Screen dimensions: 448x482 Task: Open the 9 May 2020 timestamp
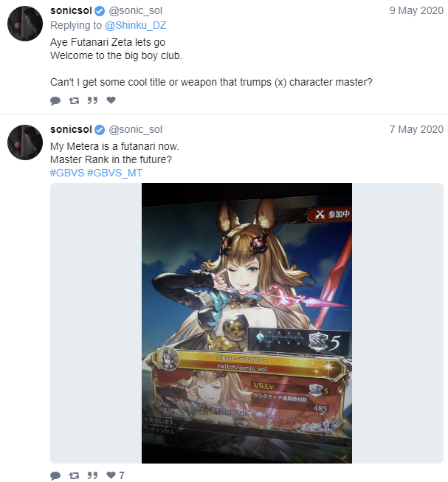point(416,10)
